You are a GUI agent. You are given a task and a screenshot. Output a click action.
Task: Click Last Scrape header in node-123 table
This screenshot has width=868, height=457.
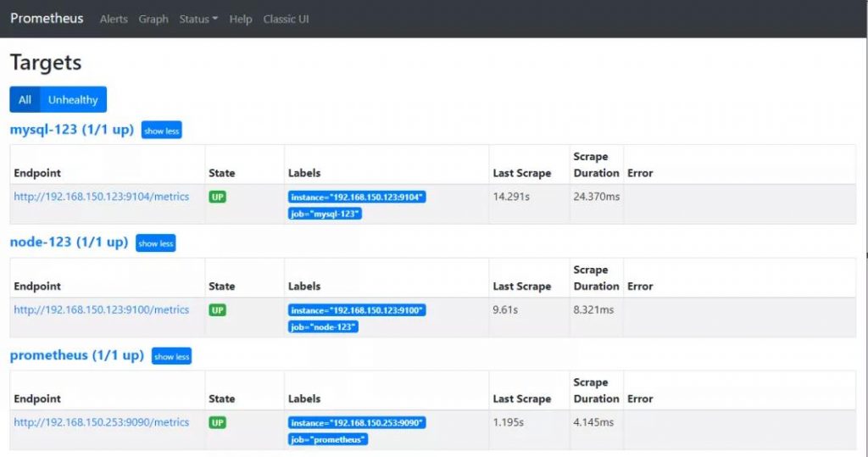pyautogui.click(x=522, y=286)
